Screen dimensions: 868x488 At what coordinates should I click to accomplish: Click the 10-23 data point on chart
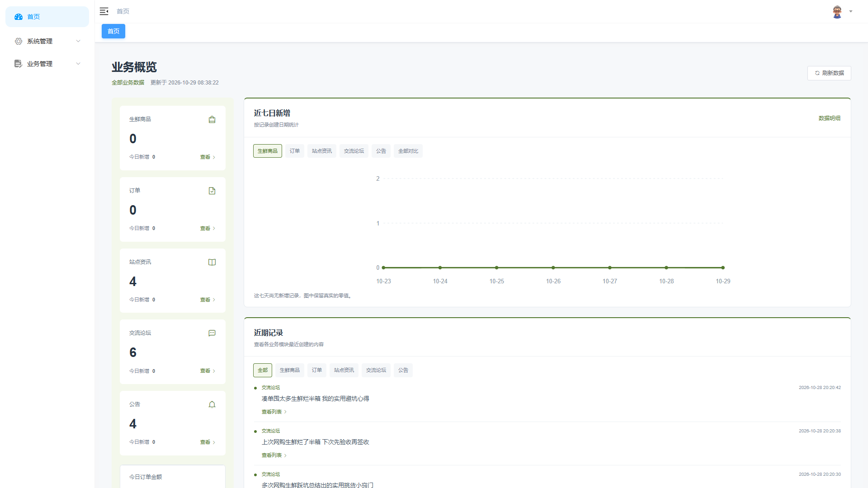pos(384,268)
